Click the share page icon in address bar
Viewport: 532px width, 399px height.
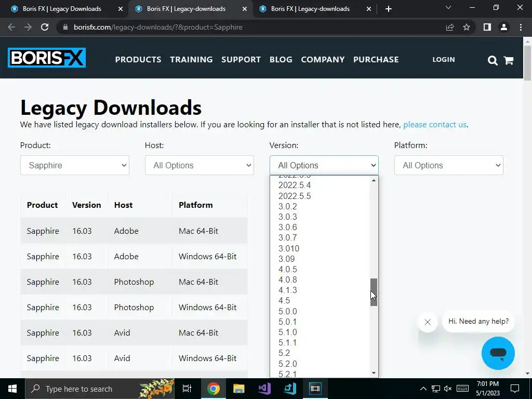(x=450, y=27)
